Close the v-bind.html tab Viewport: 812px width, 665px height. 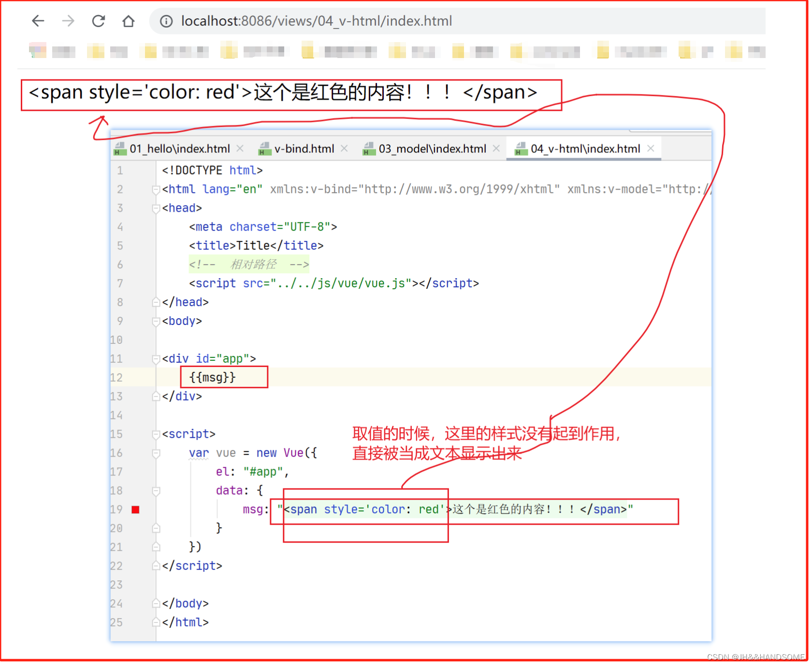[x=344, y=148]
